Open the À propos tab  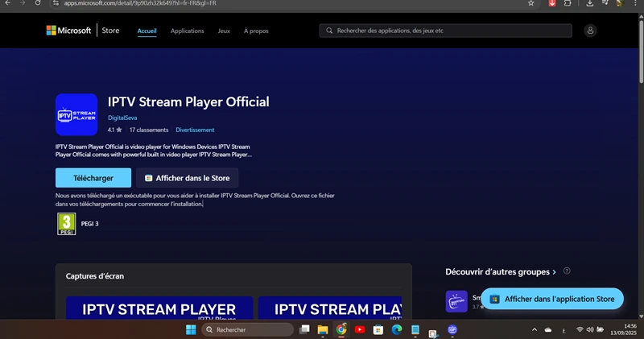256,31
